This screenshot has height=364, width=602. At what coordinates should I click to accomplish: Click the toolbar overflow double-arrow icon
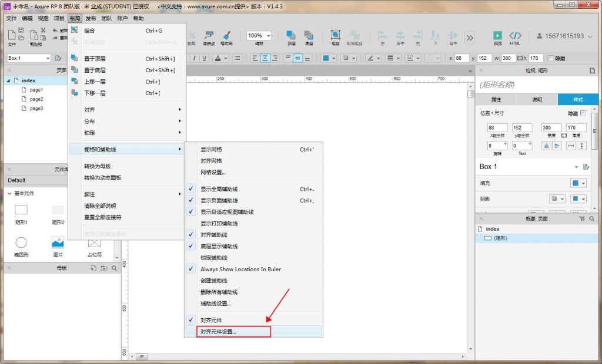click(470, 38)
